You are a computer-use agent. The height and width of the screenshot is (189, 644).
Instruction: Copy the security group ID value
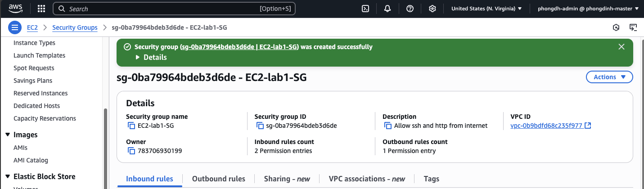pos(260,126)
